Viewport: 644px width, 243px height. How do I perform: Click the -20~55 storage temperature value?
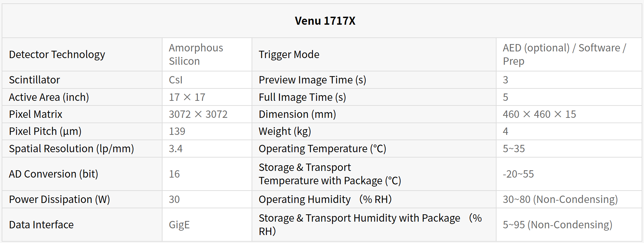tap(518, 174)
